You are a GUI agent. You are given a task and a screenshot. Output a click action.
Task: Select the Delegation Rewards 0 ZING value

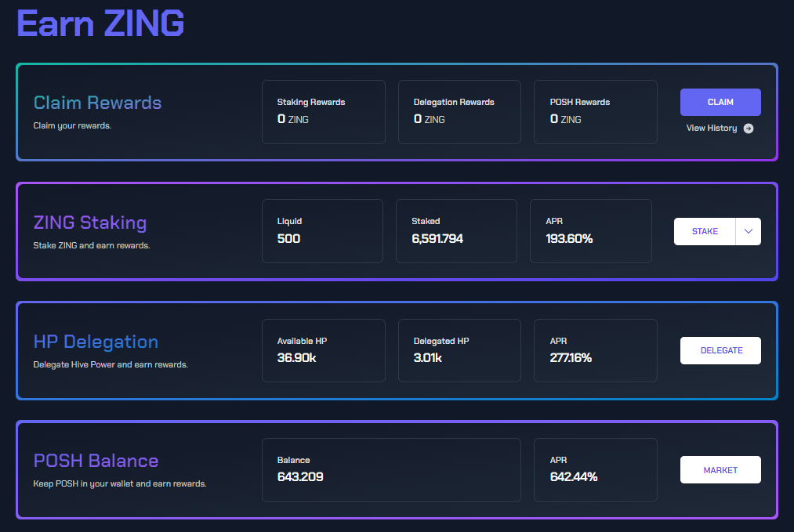click(429, 119)
